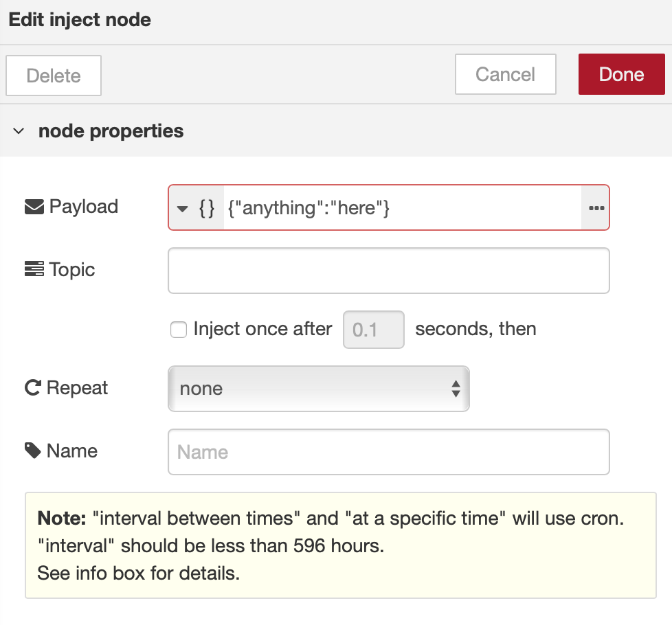This screenshot has width=672, height=625.
Task: Enable the Inject once after checkbox
Action: [179, 330]
